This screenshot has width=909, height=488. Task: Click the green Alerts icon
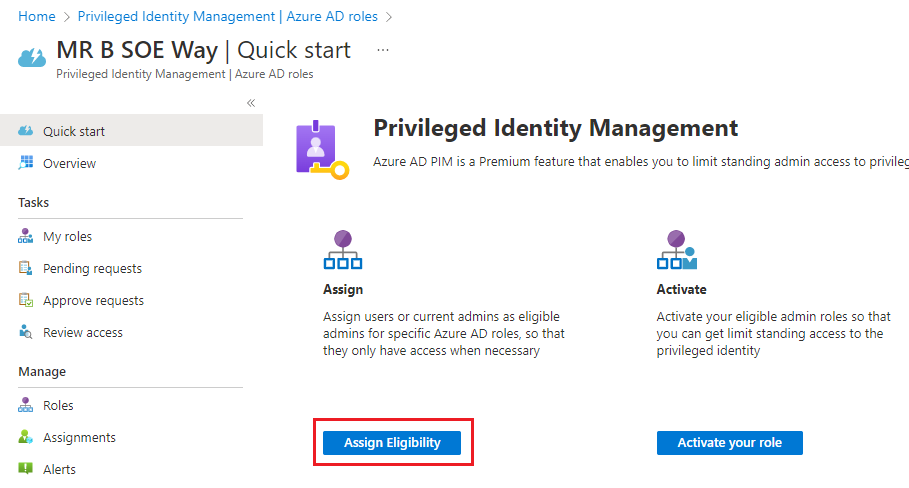26,468
